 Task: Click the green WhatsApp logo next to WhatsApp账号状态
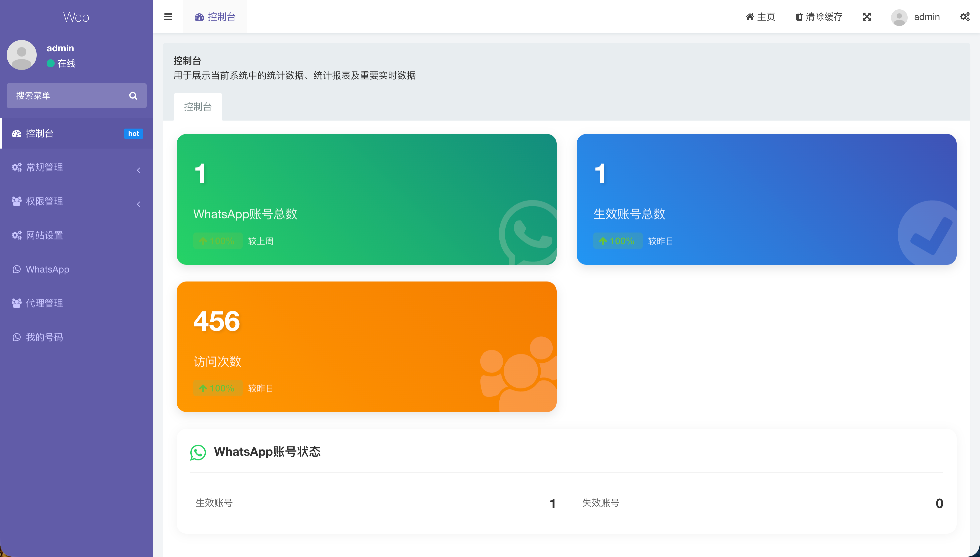click(198, 452)
